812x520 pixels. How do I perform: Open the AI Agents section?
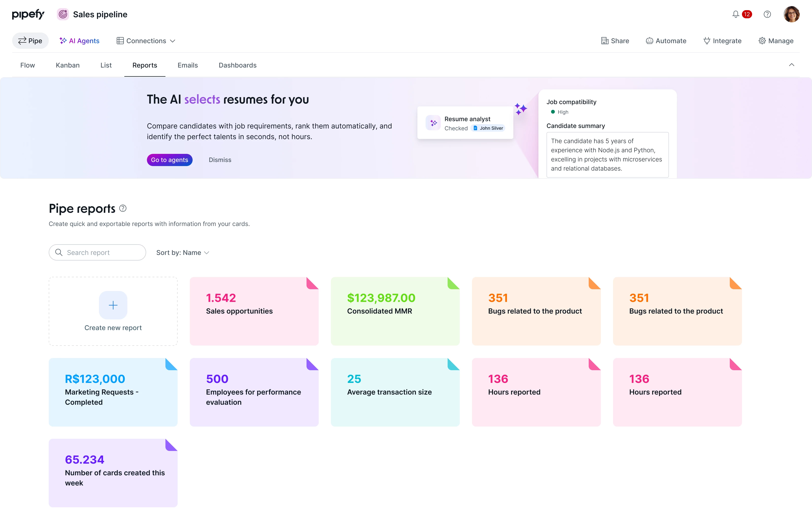(79, 41)
